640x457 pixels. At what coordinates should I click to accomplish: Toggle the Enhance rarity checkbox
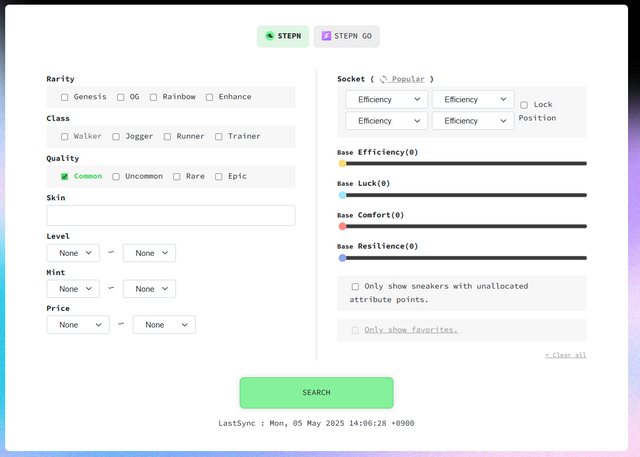(209, 97)
